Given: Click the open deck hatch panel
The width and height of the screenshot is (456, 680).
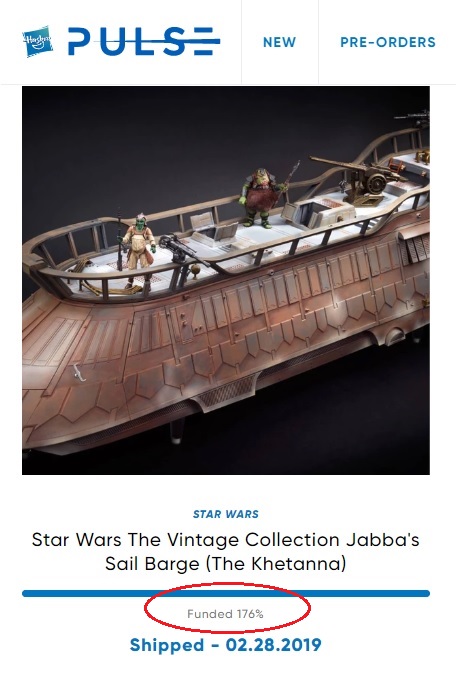Looking at the screenshot, I should (x=321, y=213).
